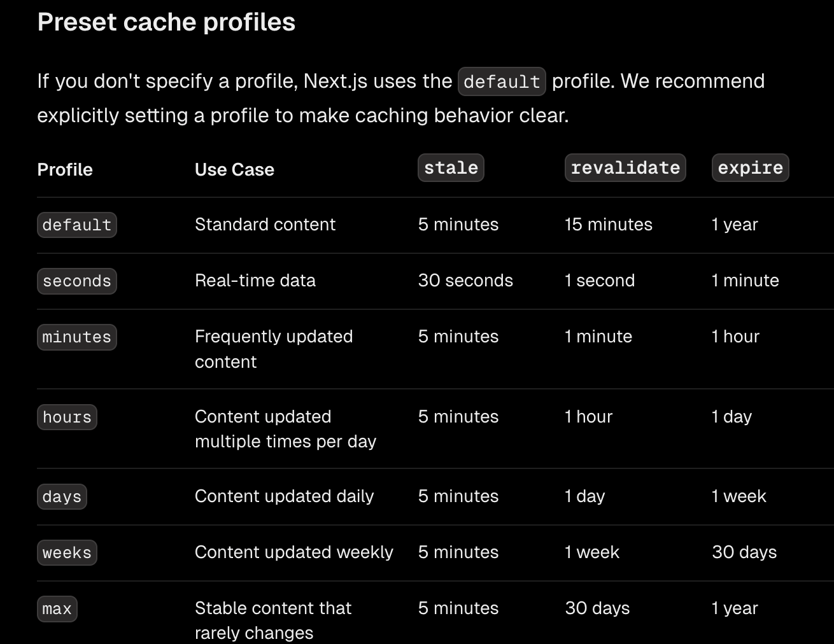Click the days profile badge
Screen dimensions: 834x644
pos(62,496)
